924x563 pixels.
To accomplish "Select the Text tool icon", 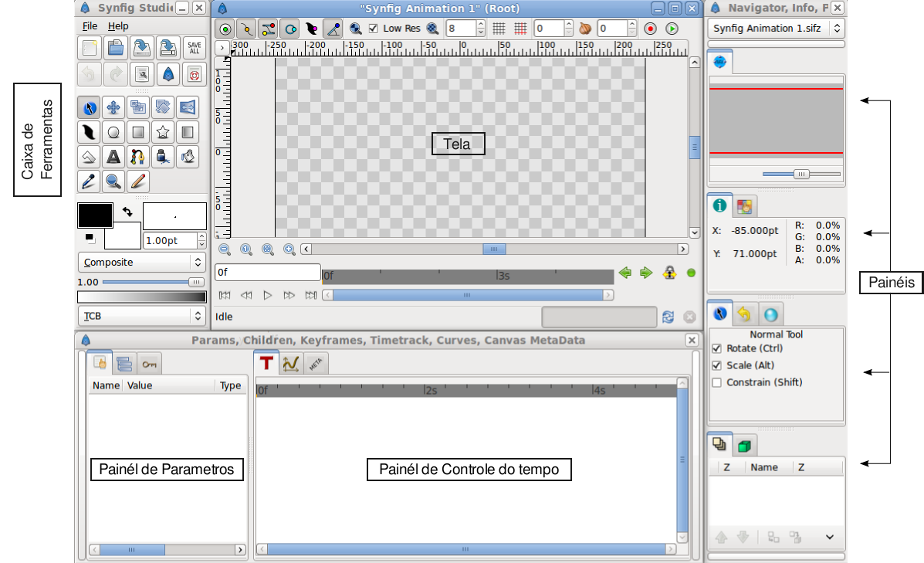I will [113, 158].
